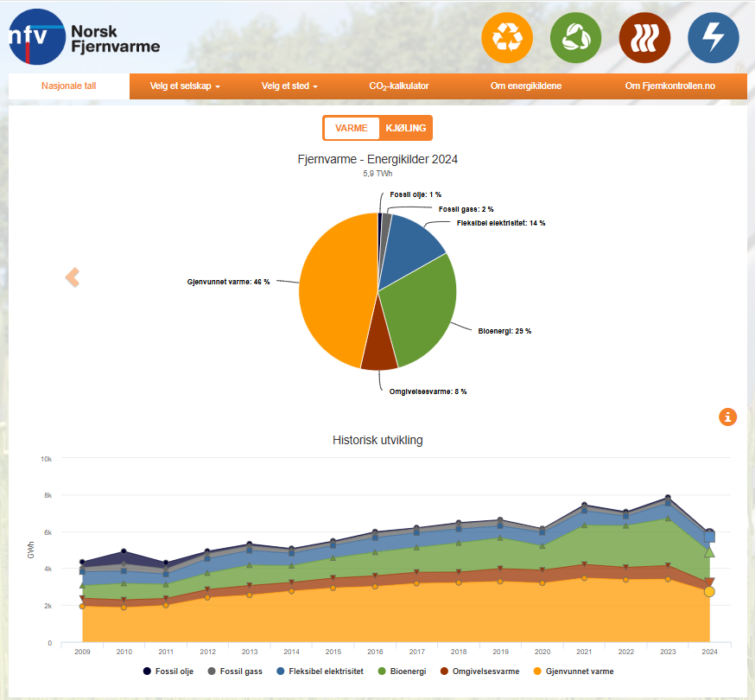Screen dimensions: 755x700
Task: Click the Norsk Fjernvarme logo
Action: 85,37
